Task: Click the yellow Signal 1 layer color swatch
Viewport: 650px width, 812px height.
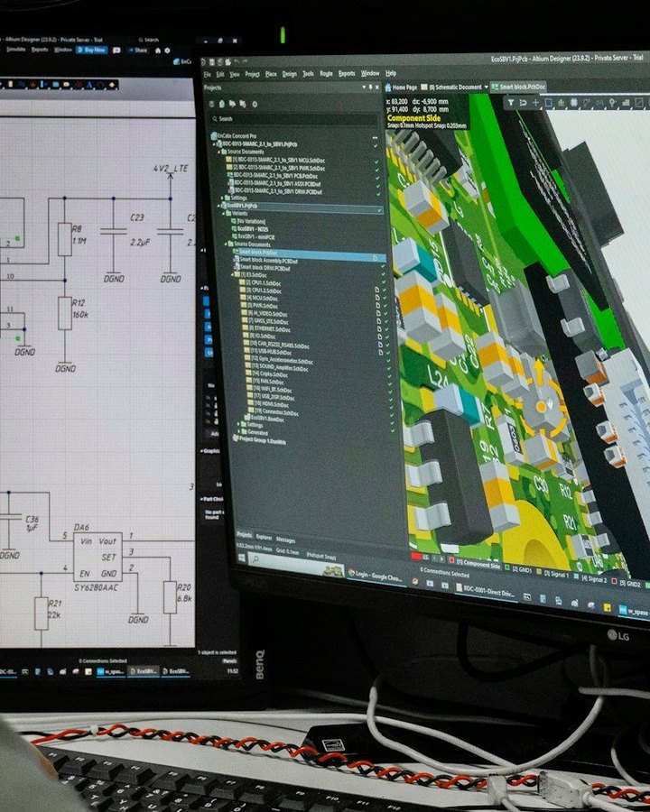Action: pos(539,572)
